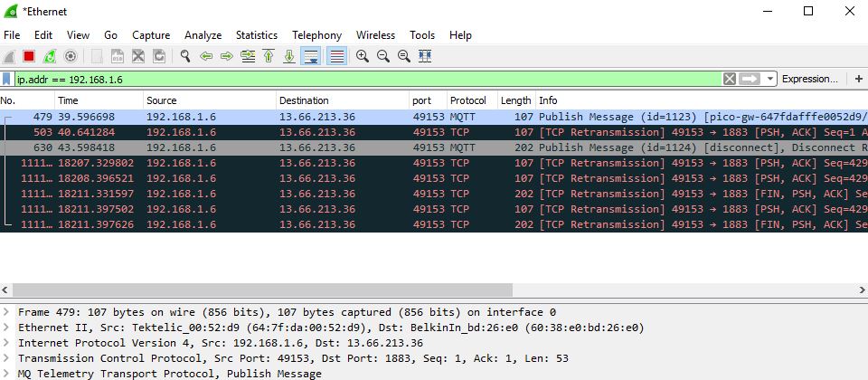Open the recent filters dropdown arrow
This screenshot has width=868, height=380.
[x=770, y=80]
